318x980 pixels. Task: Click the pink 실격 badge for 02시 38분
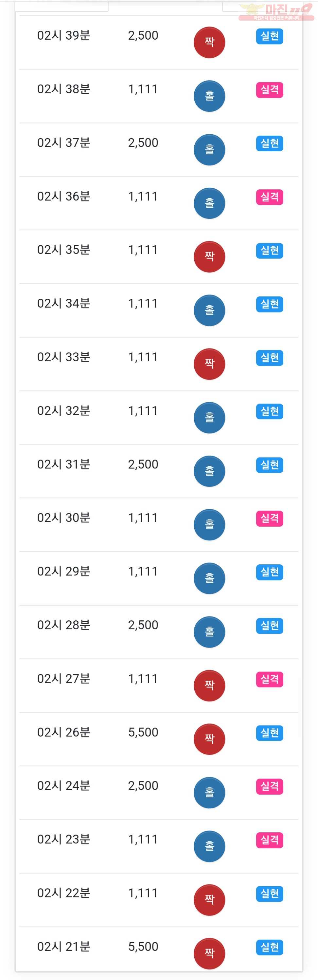point(269,90)
